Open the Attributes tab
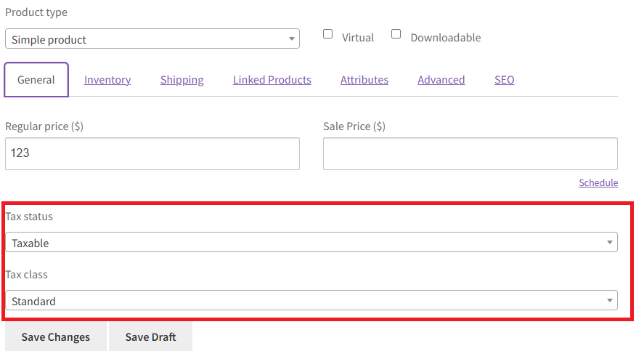Image resolution: width=644 pixels, height=351 pixels. [364, 80]
